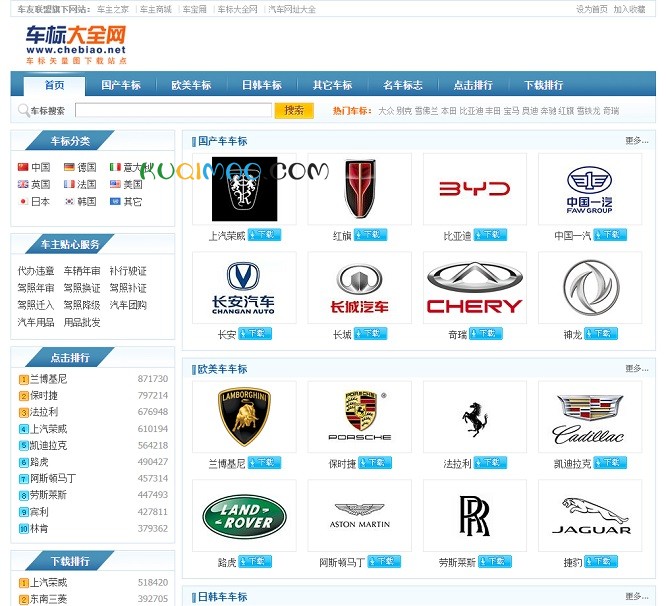
Task: Click the 汽车网址大全 top link
Action: 292,9
